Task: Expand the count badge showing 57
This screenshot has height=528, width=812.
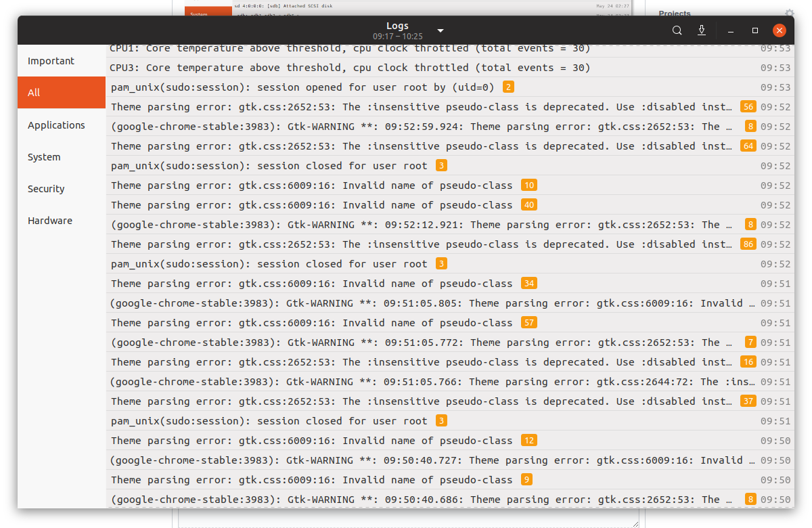Action: pyautogui.click(x=529, y=323)
